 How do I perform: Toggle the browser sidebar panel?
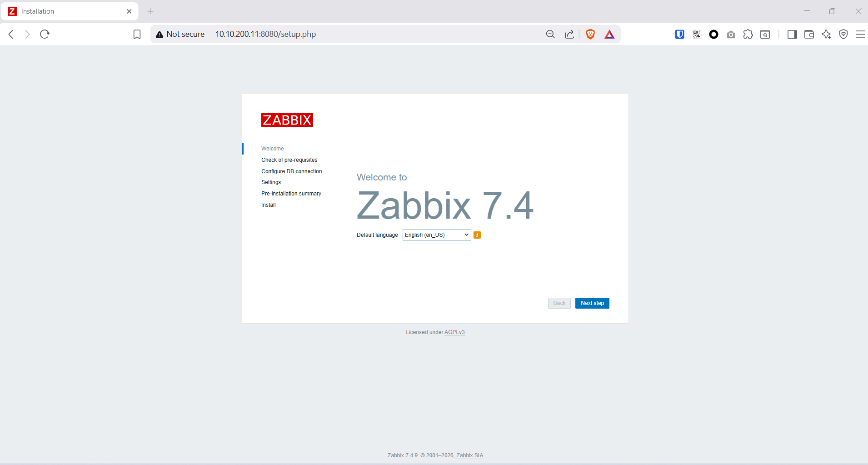coord(792,34)
